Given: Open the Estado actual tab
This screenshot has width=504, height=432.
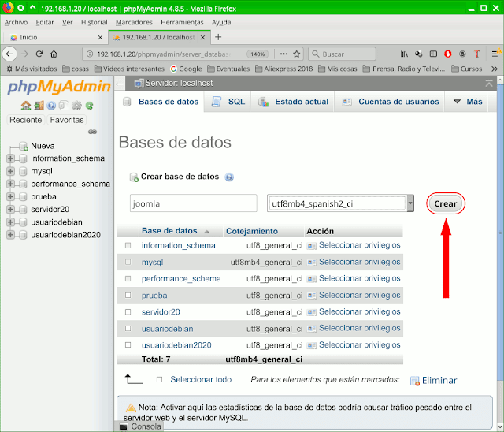Looking at the screenshot, I should tap(293, 102).
